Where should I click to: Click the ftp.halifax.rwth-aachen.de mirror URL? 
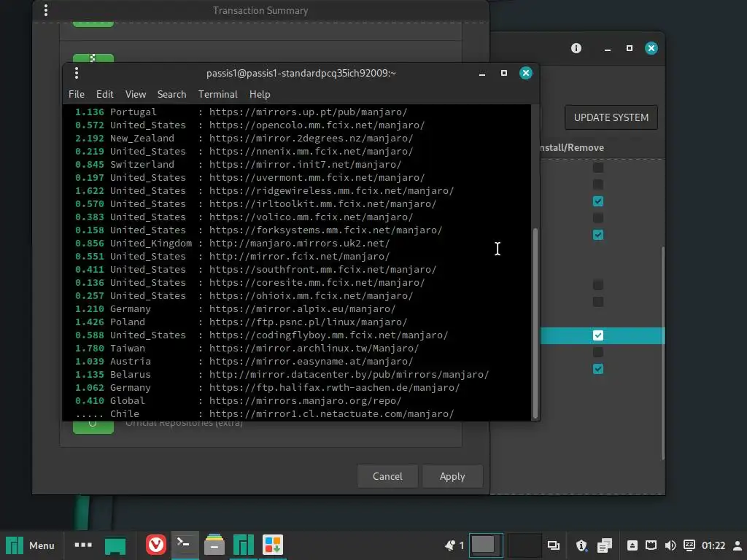tap(334, 388)
